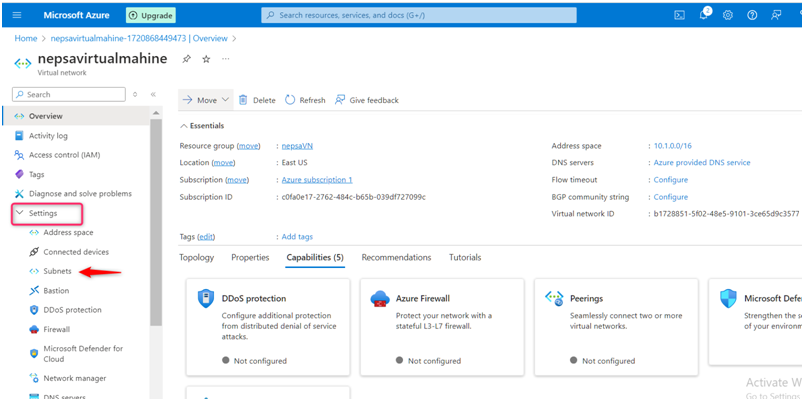Viewport: 804px width, 401px height.
Task: Click move link beside Subscription
Action: [237, 180]
